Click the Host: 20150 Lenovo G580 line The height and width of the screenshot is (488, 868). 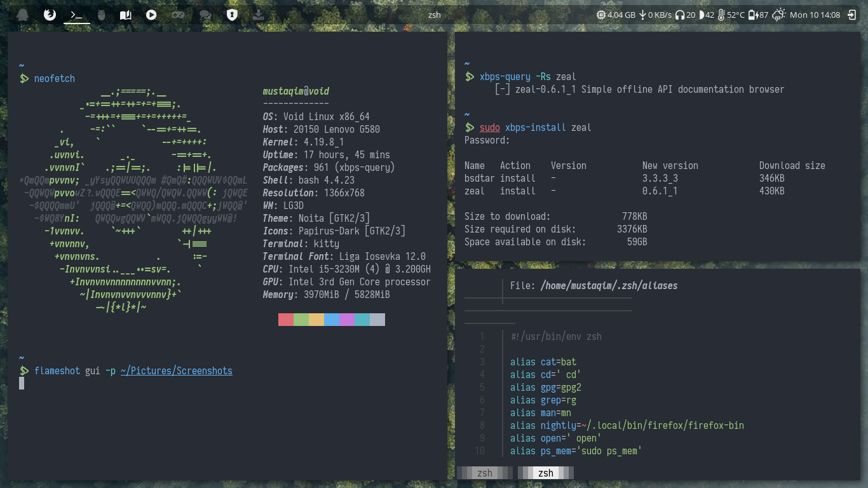(x=322, y=130)
